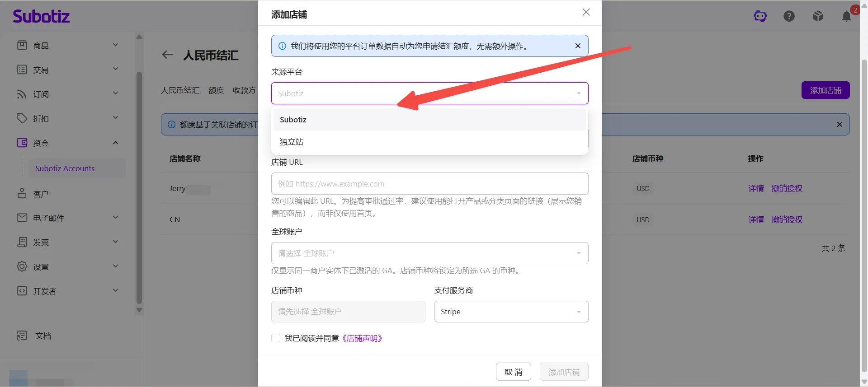Click the 折扣 tag icon
The height and width of the screenshot is (387, 868).
(22, 118)
